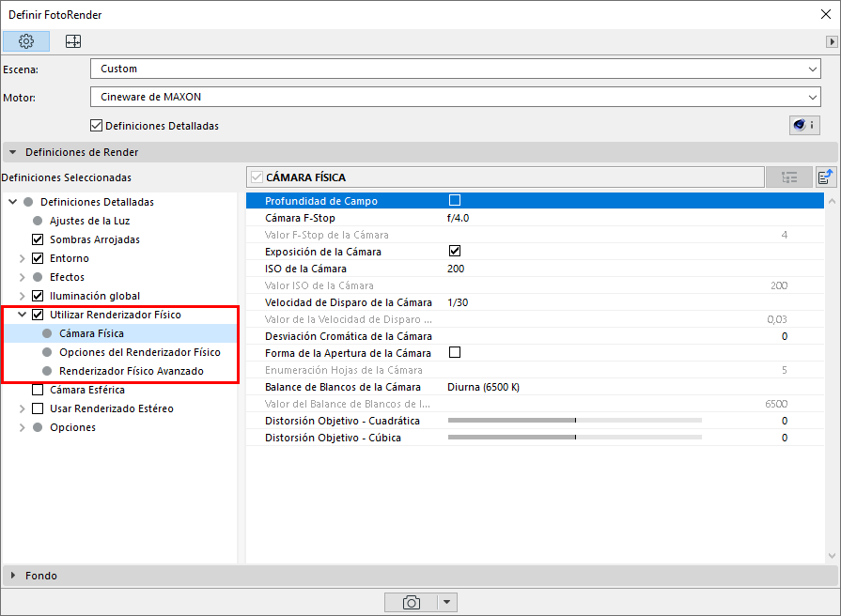This screenshot has height=616, width=841.
Task: Open the Motor dropdown
Action: [x=456, y=97]
